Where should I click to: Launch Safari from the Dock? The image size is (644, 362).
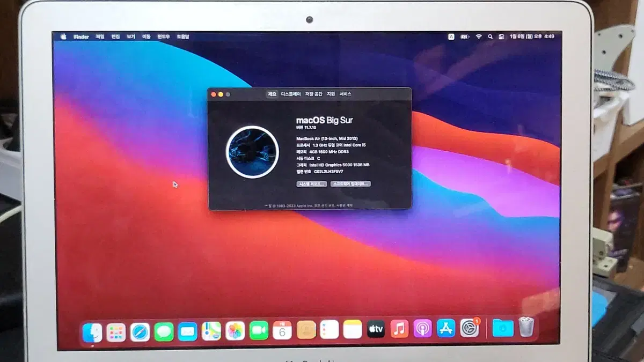[x=140, y=332]
